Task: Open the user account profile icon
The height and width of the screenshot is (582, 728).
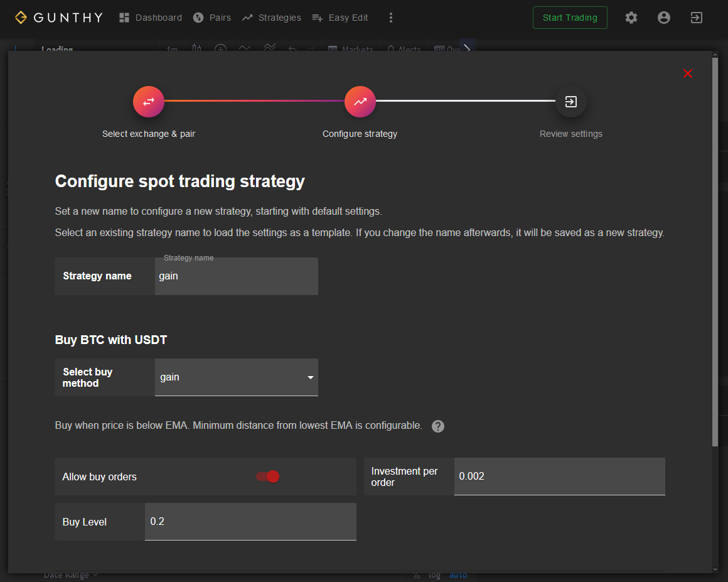Action: pos(664,18)
